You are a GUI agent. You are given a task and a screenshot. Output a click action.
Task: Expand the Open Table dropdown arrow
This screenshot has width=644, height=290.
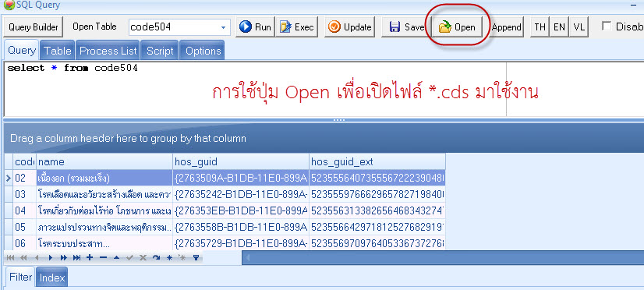coord(224,27)
